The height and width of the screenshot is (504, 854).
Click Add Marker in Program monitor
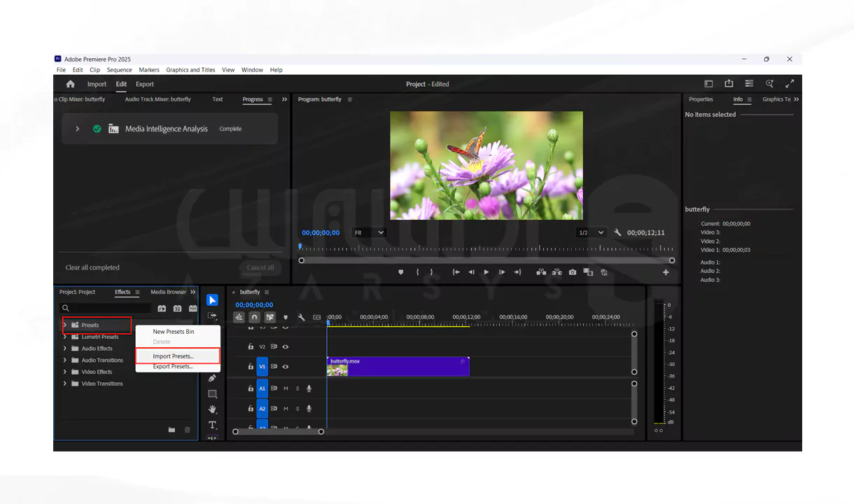coord(401,272)
